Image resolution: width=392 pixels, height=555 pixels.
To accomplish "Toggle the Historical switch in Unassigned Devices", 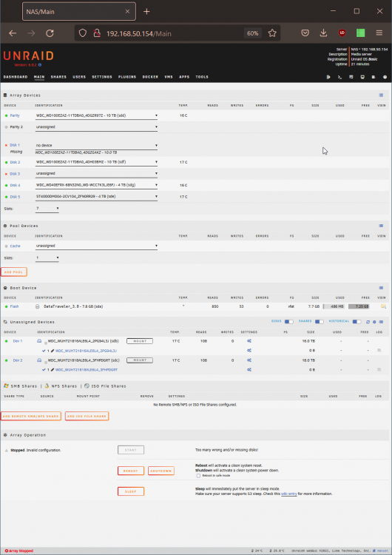I will pyautogui.click(x=357, y=322).
